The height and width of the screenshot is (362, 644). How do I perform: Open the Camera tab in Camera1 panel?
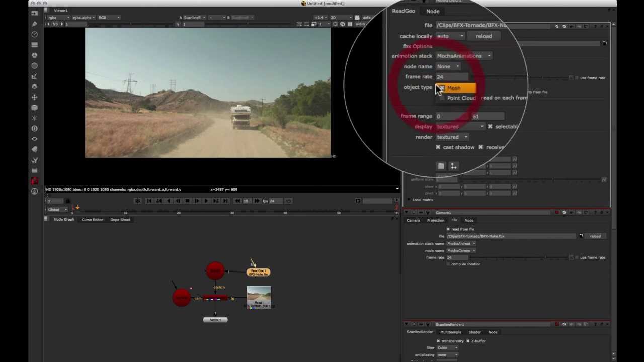pos(413,220)
